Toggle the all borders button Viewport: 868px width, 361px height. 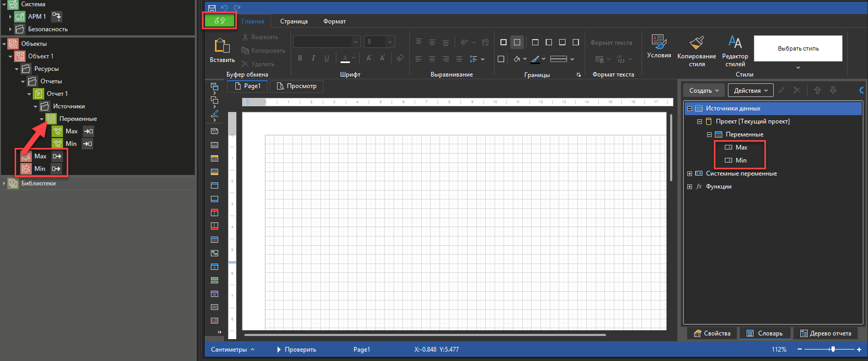(x=504, y=42)
